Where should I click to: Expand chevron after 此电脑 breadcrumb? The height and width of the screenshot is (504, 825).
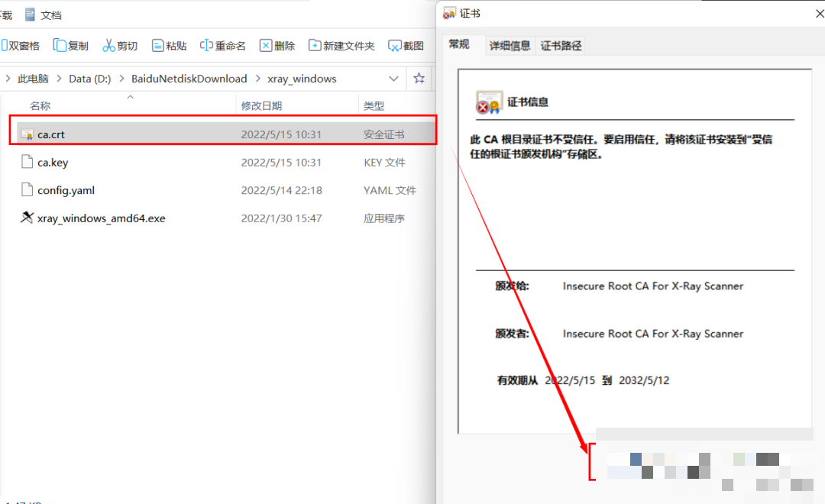59,79
